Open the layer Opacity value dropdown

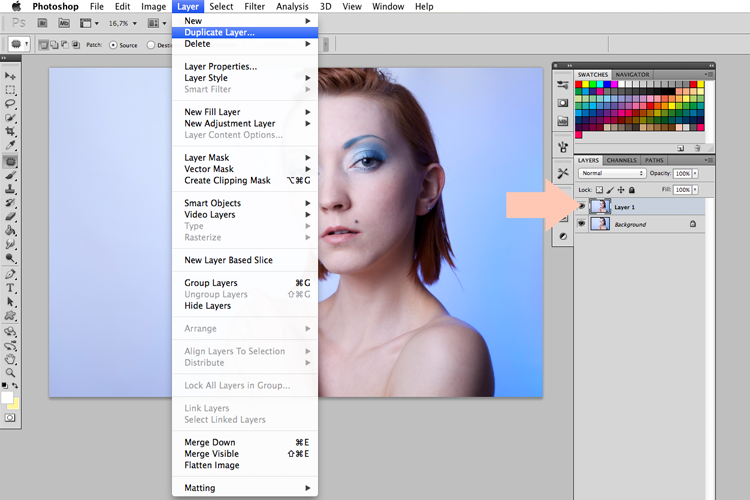click(x=695, y=173)
